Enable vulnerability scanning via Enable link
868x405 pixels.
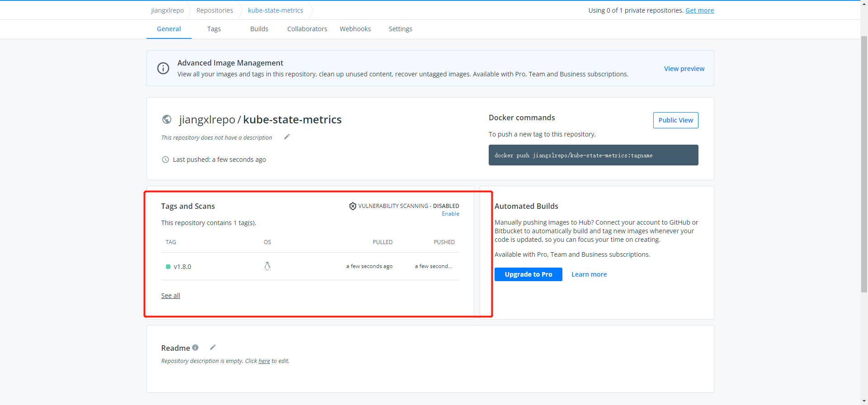point(450,214)
